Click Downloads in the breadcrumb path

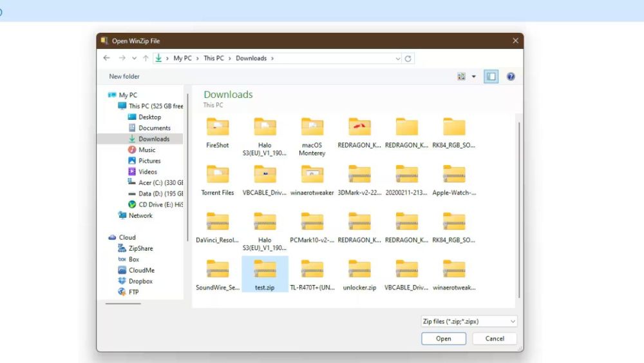point(251,59)
